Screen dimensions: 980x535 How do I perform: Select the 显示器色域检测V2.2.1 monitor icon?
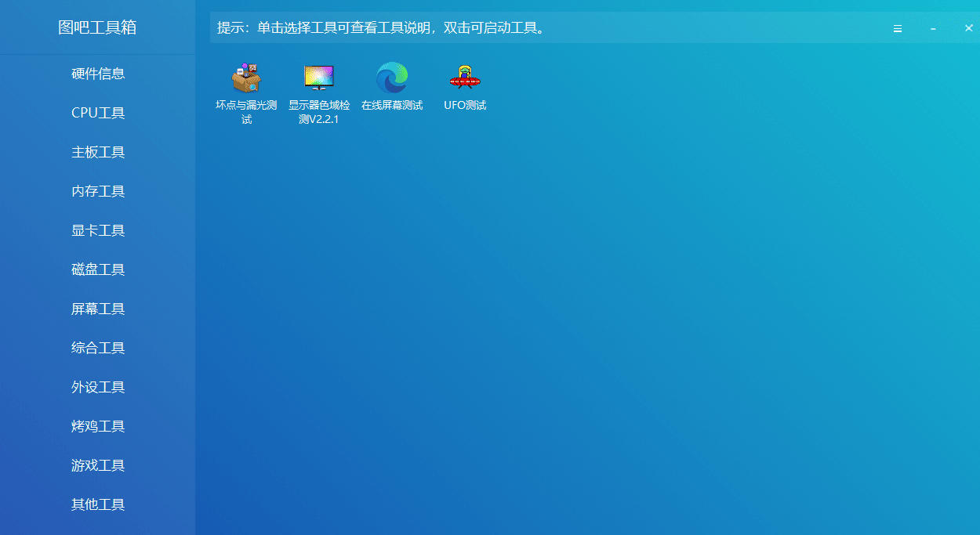pos(319,78)
